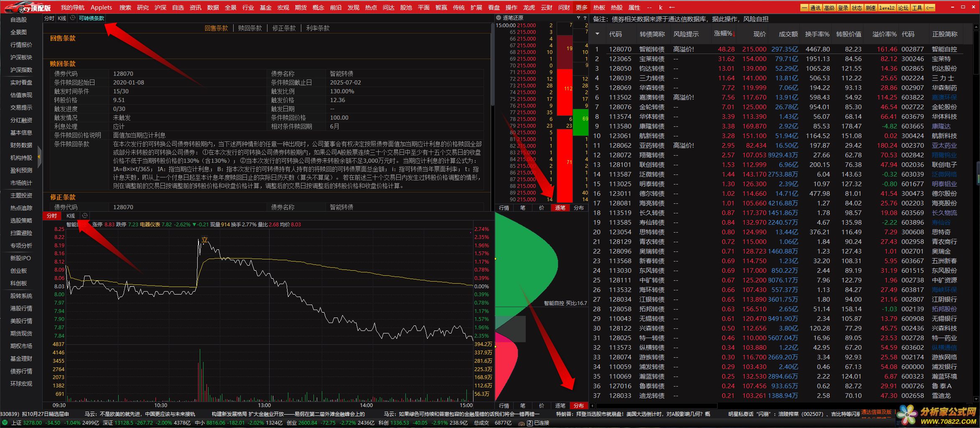Select the 行情 tab under tick panel
The image size is (980, 428).
tap(504, 208)
